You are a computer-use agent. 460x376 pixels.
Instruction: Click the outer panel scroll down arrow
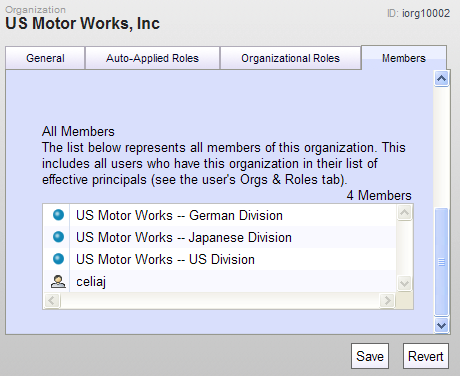click(x=441, y=325)
